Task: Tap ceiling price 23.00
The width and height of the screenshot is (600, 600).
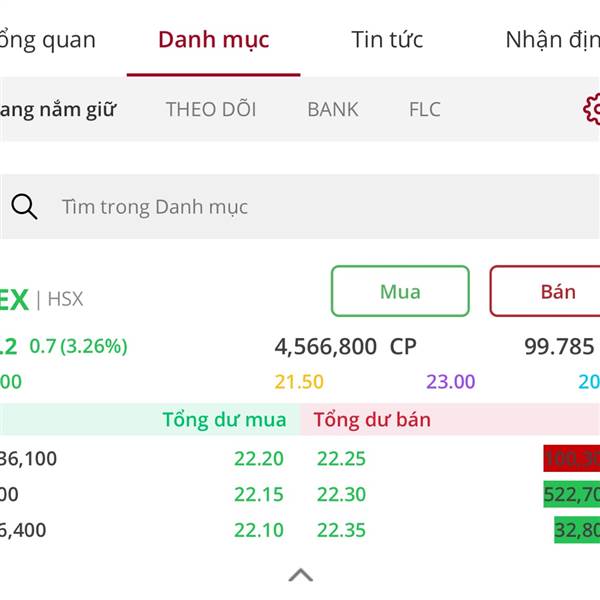Action: click(x=451, y=382)
